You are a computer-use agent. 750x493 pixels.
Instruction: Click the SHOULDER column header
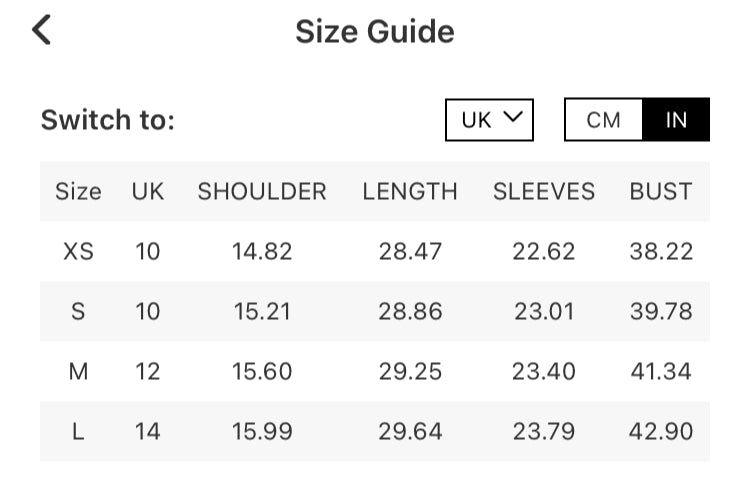point(262,191)
